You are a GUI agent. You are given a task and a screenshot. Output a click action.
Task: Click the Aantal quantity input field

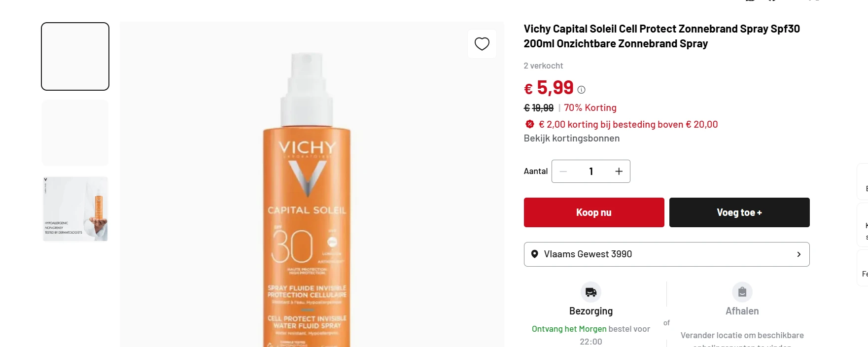pyautogui.click(x=591, y=172)
